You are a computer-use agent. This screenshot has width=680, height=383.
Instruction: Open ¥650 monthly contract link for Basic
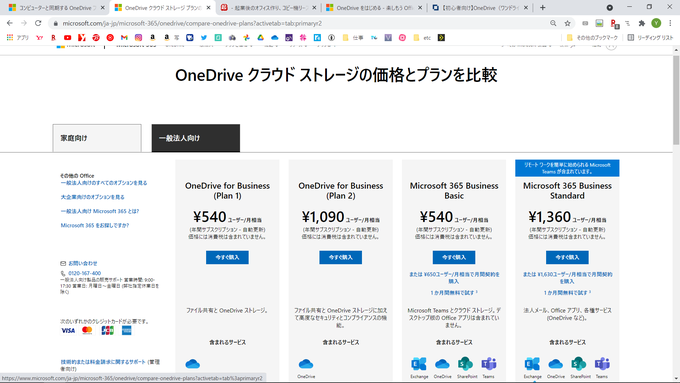tap(454, 278)
